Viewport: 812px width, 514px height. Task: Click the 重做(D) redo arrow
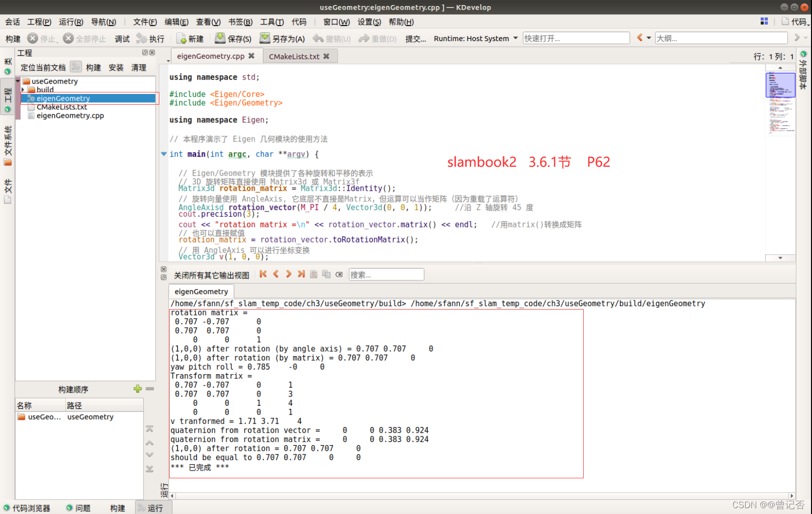364,38
